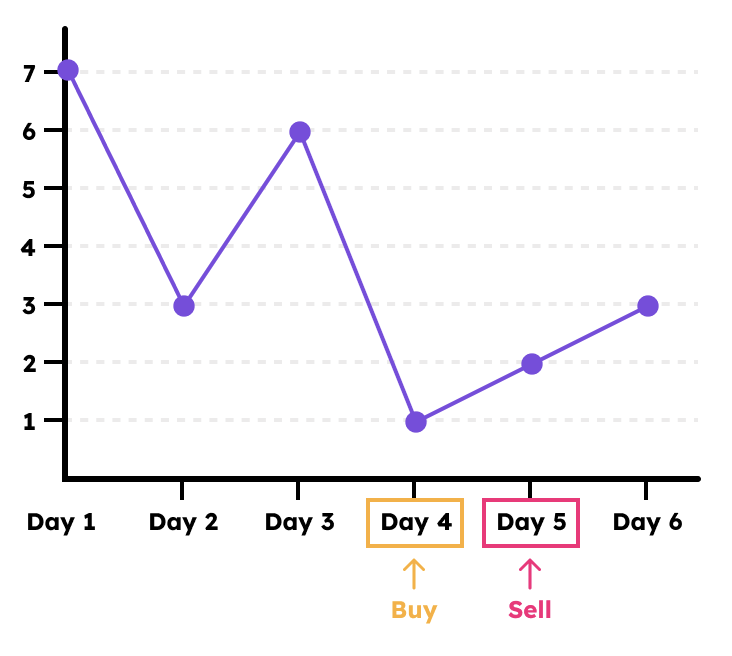Select the Day 1 data point at 7
Screen dimensions: 732x656
68,70
